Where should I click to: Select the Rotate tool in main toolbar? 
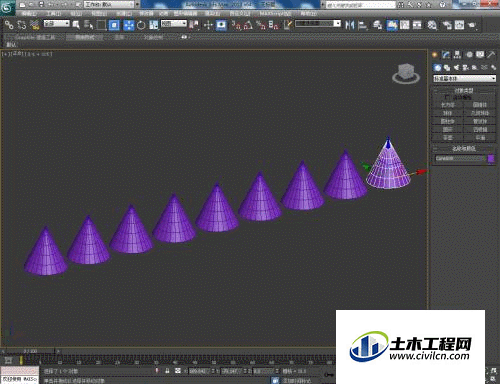click(x=141, y=25)
